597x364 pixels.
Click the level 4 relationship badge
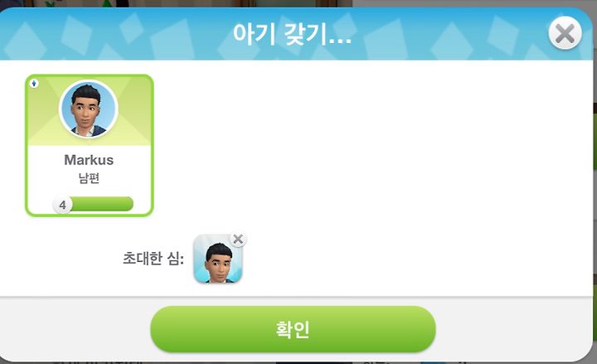coord(62,206)
